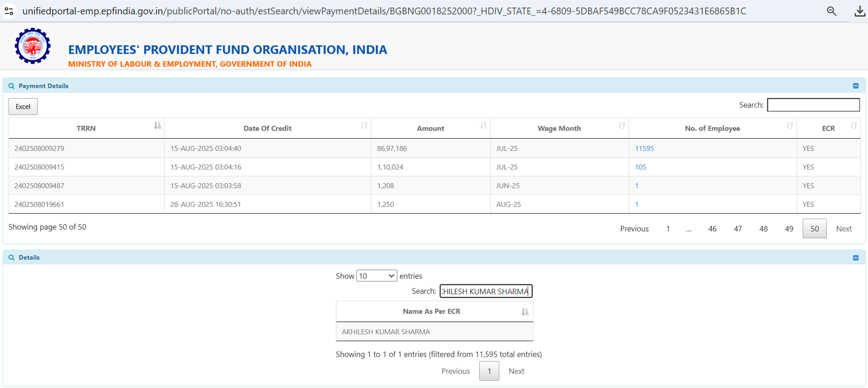
Task: Click the Payment Details search field
Action: pyautogui.click(x=813, y=105)
